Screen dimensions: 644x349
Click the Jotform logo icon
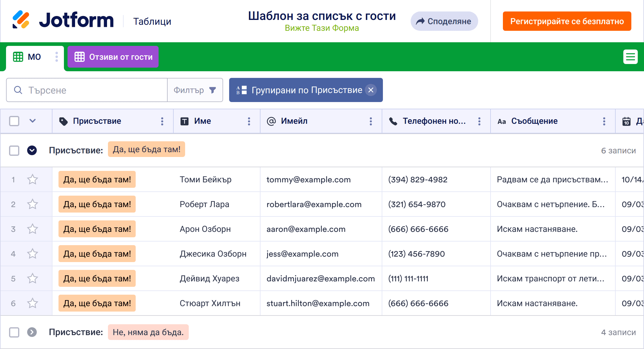pos(21,20)
